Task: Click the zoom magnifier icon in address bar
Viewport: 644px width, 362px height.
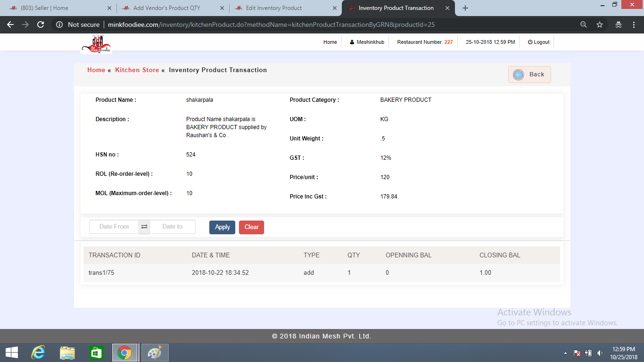Action: 584,25
